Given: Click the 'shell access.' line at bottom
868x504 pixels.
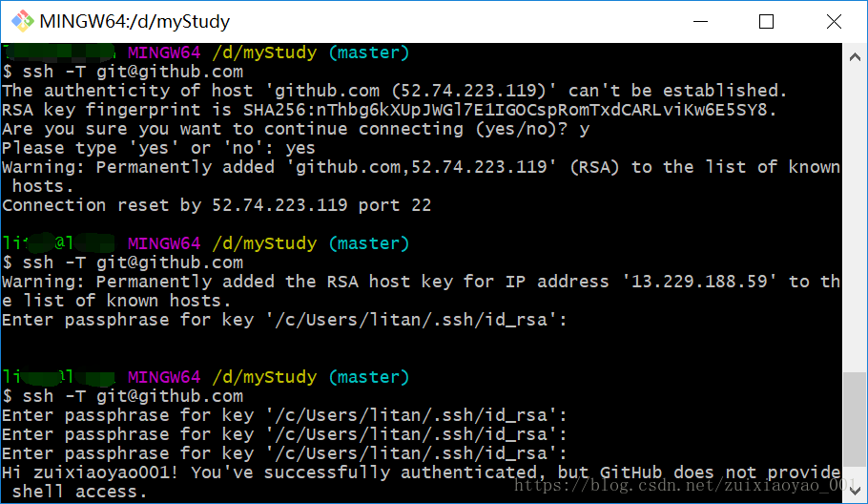Looking at the screenshot, I should tap(80, 492).
